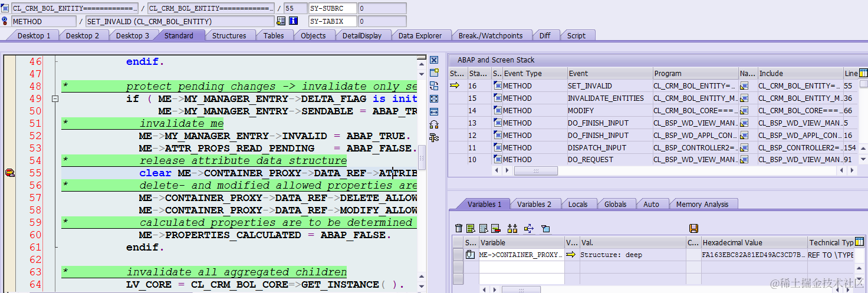Viewport: 868px width, 293px height.
Task: Open column layout icon in variables table
Action: [x=859, y=242]
